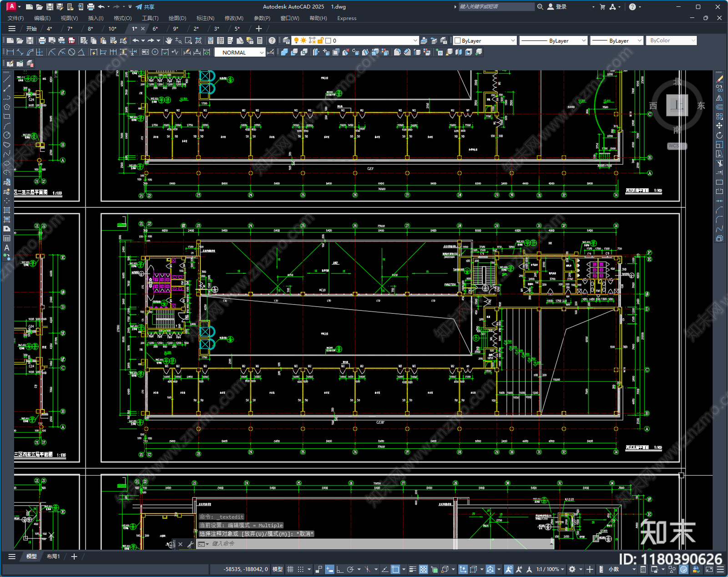Switch to the 布局1 layout tab
Image resolution: width=728 pixels, height=577 pixels.
[x=53, y=556]
